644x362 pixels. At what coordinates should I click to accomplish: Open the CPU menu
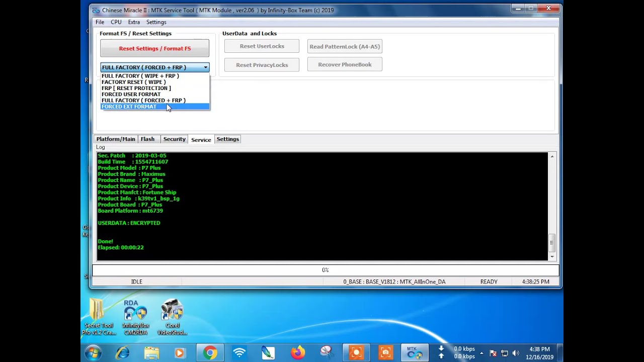(x=116, y=22)
